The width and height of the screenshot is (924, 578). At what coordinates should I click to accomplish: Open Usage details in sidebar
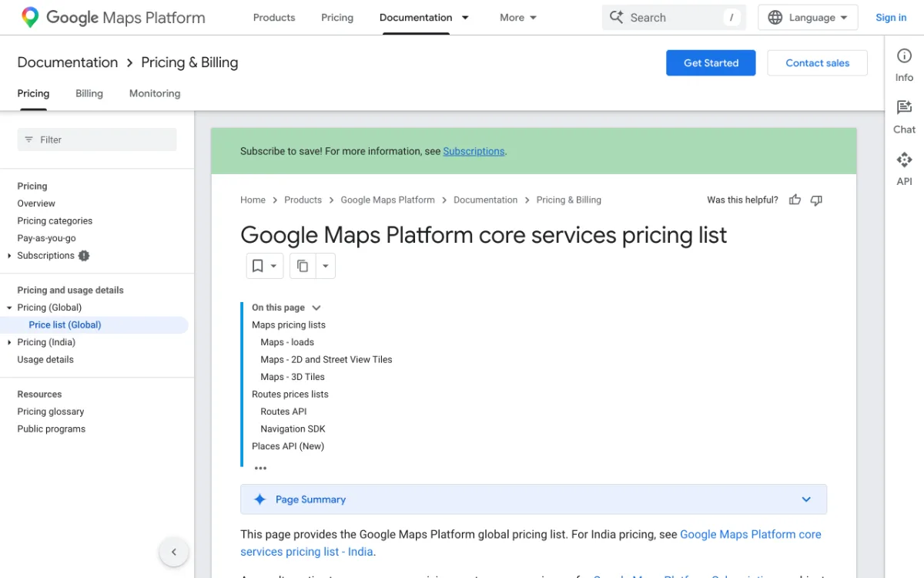pyautogui.click(x=45, y=360)
